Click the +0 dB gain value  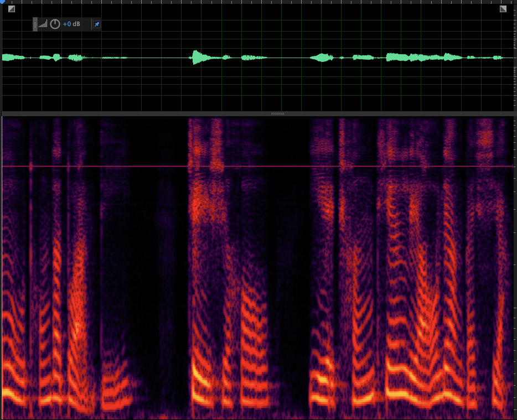pyautogui.click(x=71, y=24)
